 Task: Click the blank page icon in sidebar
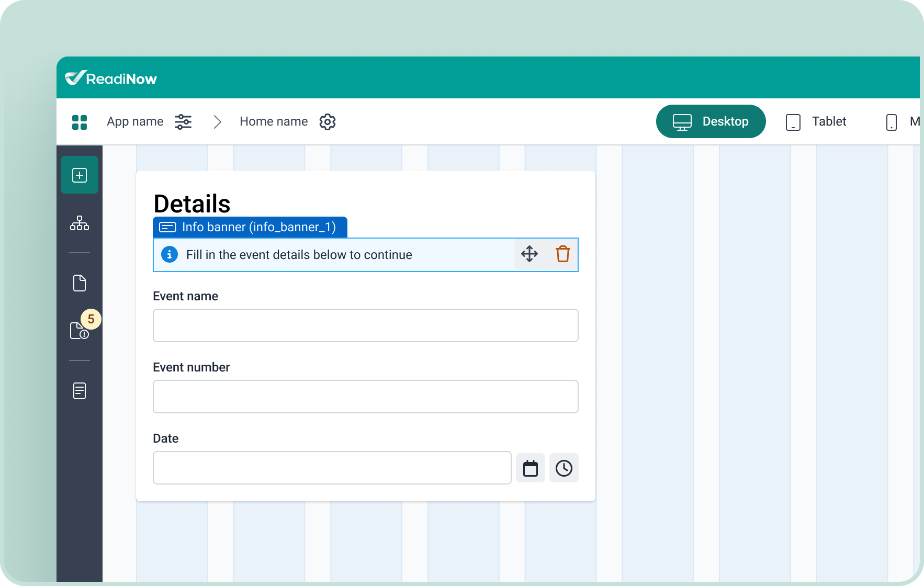80,283
